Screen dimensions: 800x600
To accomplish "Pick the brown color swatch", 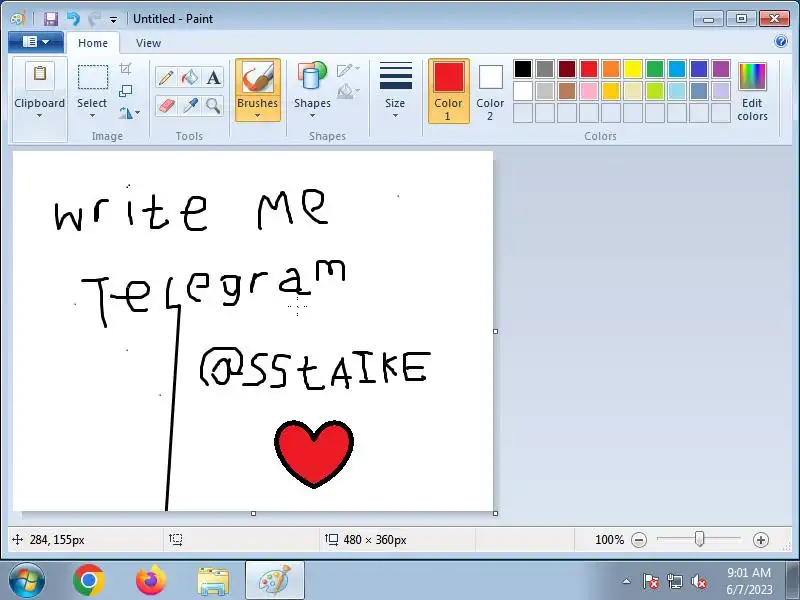I will 567,91.
